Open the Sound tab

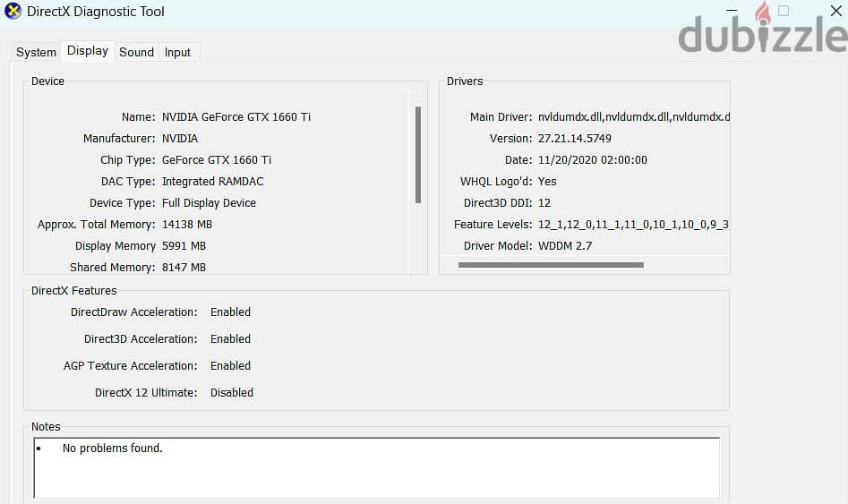pos(136,52)
